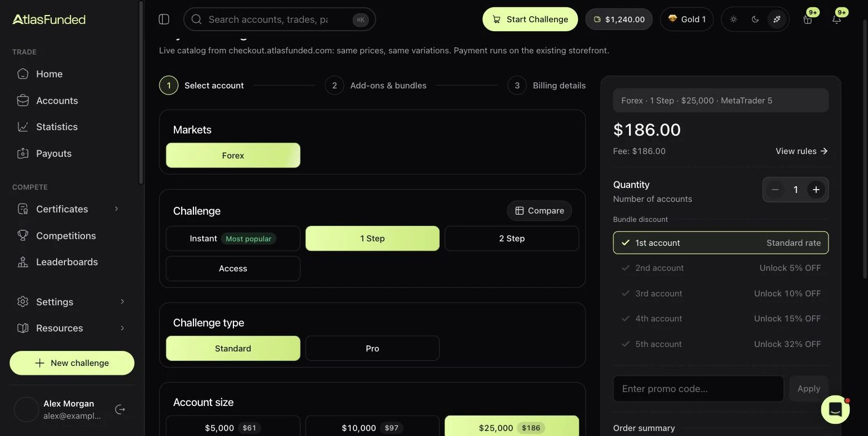
Task: Select the Instant challenge option
Action: 233,239
